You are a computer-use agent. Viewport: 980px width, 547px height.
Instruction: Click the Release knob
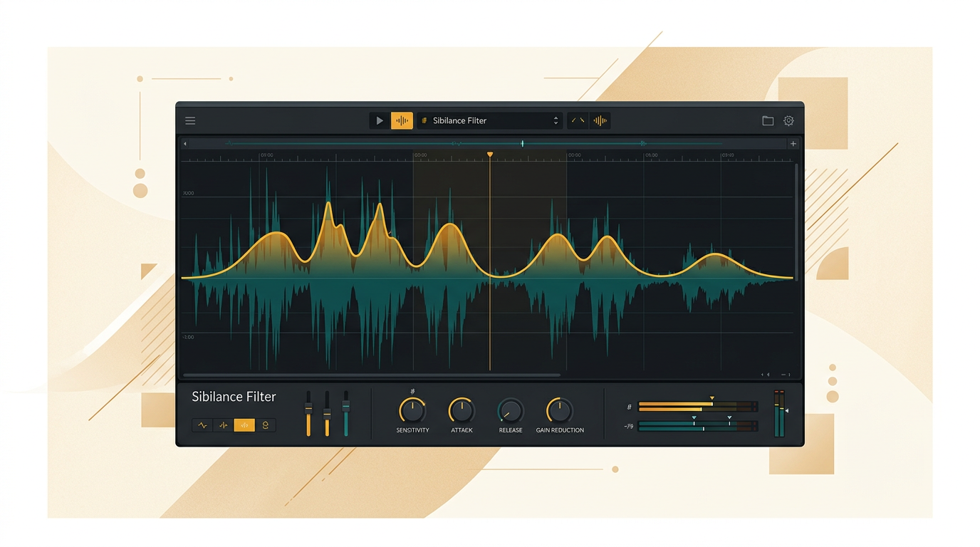tap(511, 411)
